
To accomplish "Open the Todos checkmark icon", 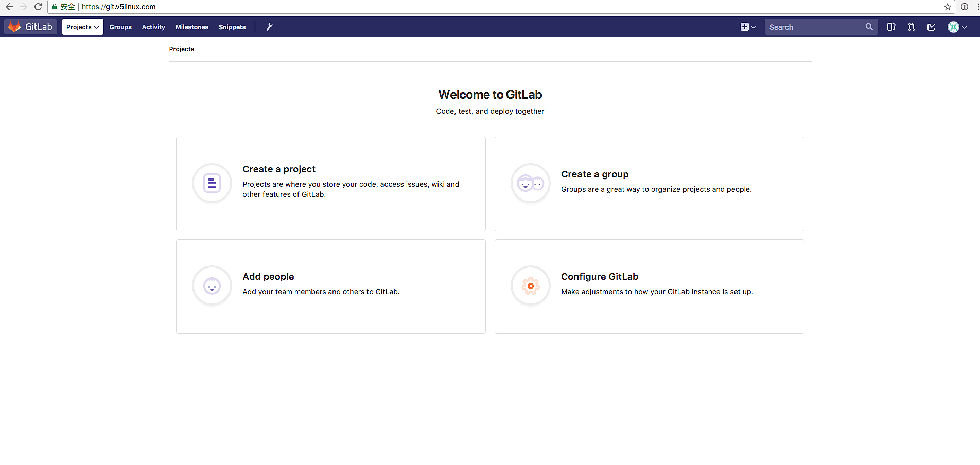I will click(x=931, y=27).
